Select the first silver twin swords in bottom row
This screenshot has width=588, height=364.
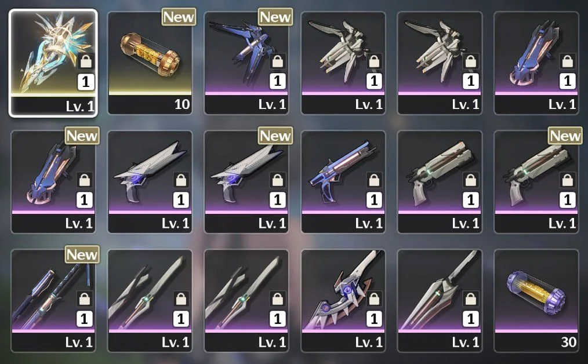(150, 301)
